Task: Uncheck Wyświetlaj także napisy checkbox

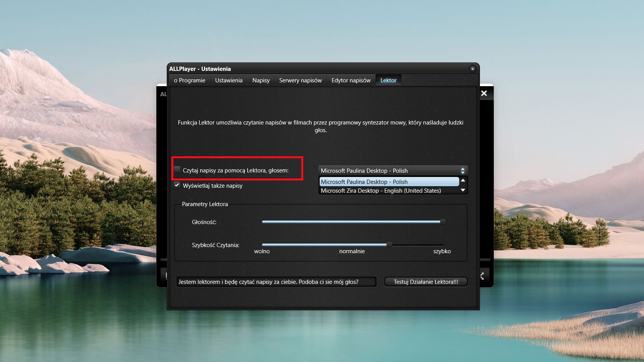Action: (177, 185)
